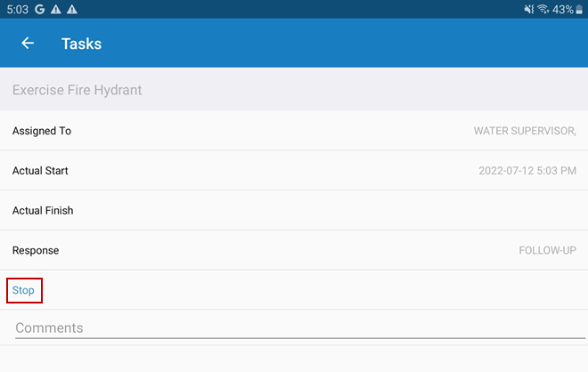The image size is (588, 372).
Task: Tap the first warning triangle icon
Action: click(55, 9)
